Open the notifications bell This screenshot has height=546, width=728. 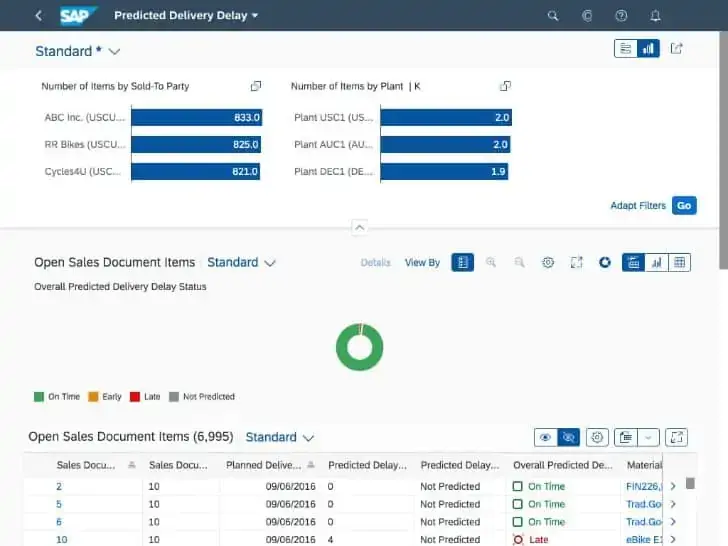click(x=655, y=16)
